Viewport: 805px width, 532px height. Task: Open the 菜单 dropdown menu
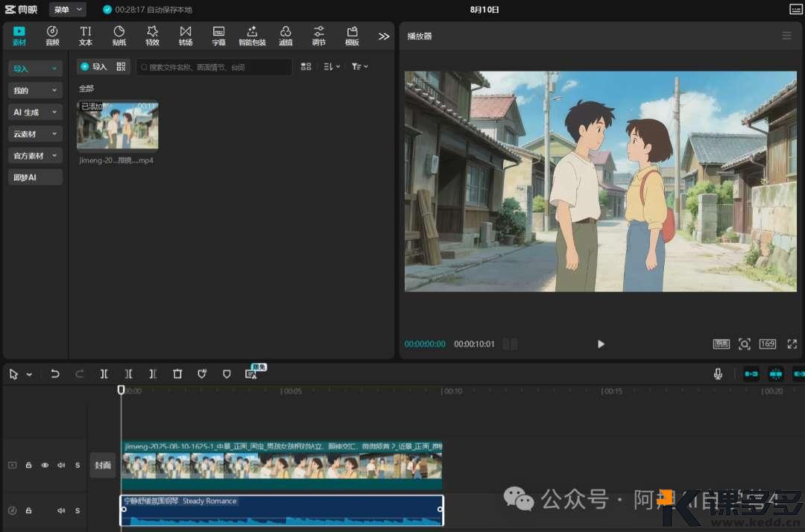click(67, 10)
